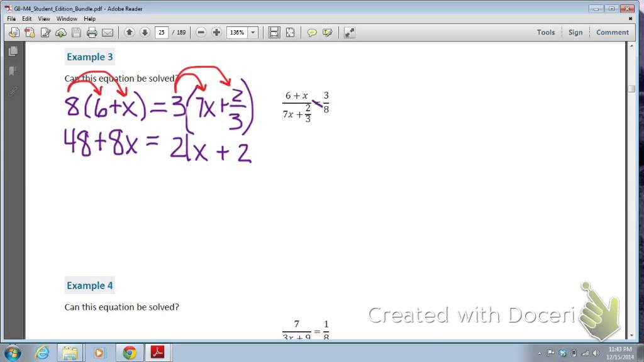
Task: Open File Explorer from taskbar
Action: (70, 353)
